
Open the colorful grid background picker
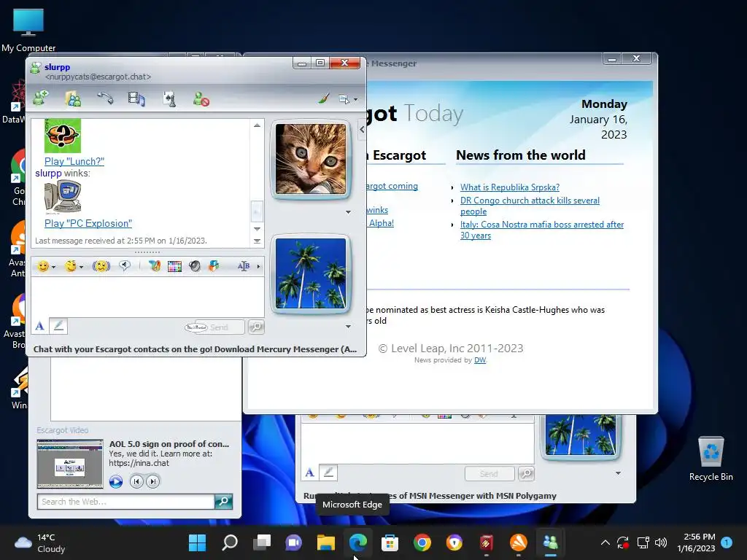pos(174,266)
